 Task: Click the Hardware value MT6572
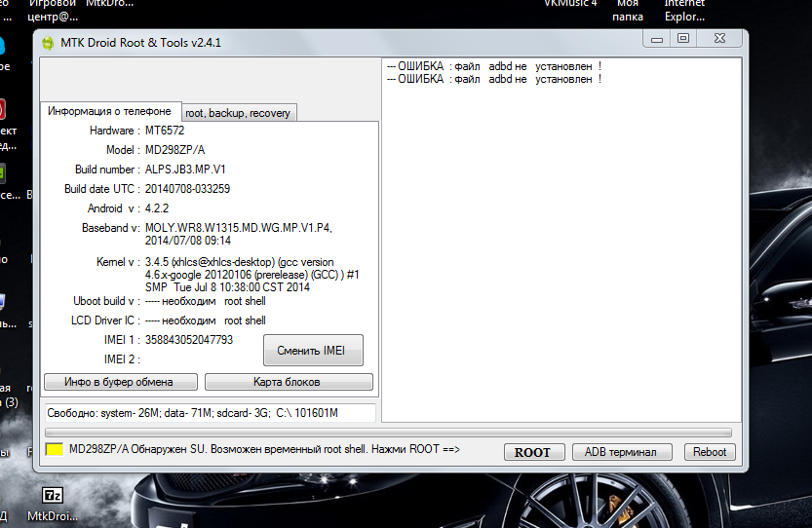(x=165, y=131)
